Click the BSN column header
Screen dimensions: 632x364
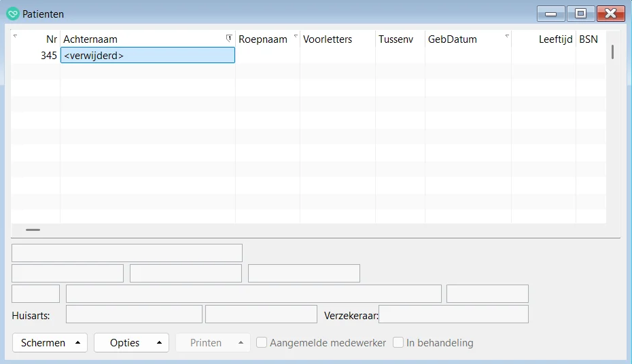(x=588, y=39)
